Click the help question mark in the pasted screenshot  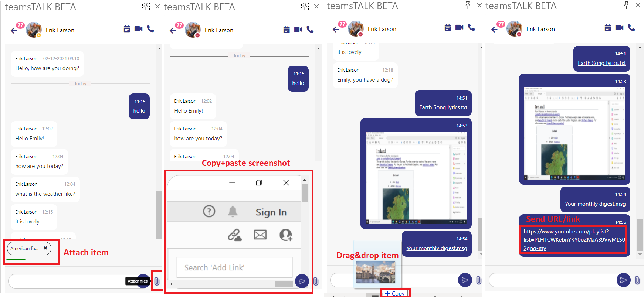209,211
